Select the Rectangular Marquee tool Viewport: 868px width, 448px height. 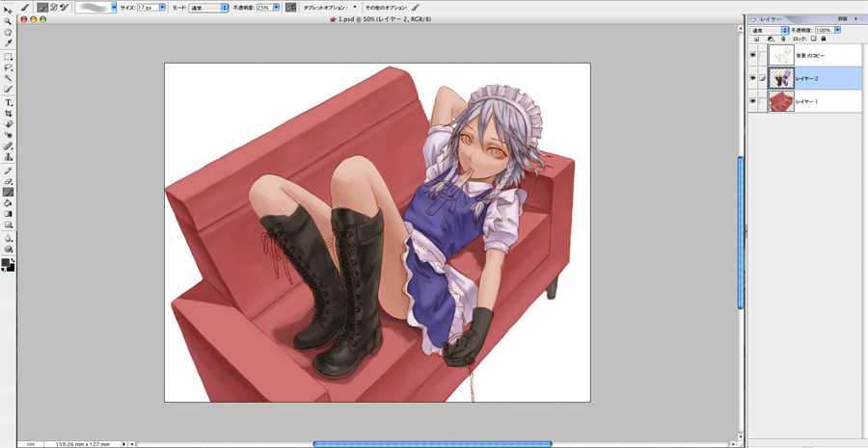pyautogui.click(x=8, y=57)
